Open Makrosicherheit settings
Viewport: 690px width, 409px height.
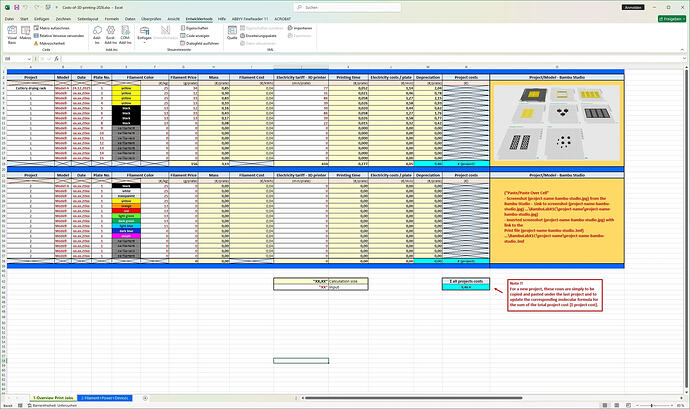coord(49,43)
